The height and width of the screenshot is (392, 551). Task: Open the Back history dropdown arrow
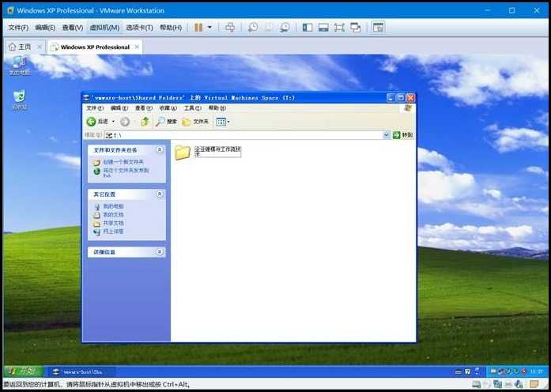pyautogui.click(x=113, y=122)
